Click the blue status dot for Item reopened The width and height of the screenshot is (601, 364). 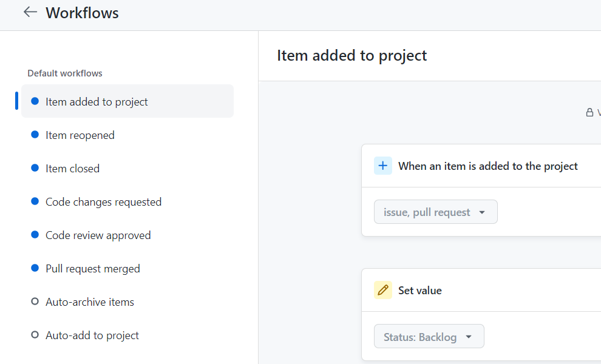pos(35,135)
